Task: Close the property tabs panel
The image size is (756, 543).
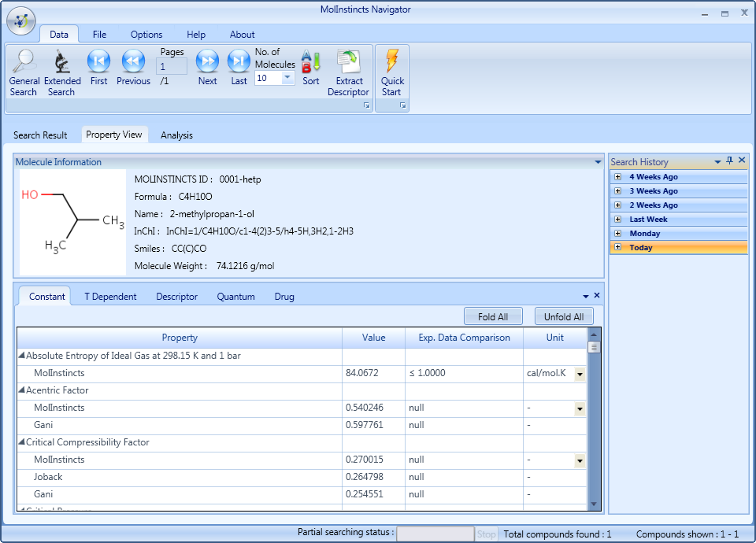Action: (597, 295)
